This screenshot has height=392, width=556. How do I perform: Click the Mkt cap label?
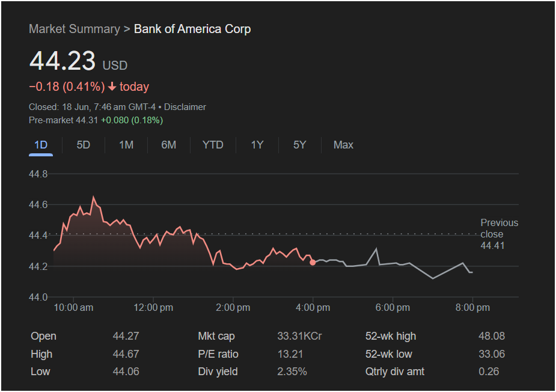pyautogui.click(x=216, y=336)
